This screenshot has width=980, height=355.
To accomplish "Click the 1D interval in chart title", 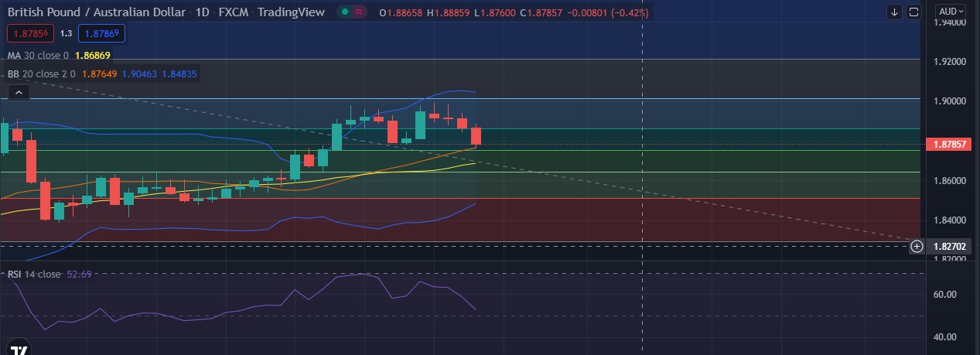I will click(203, 13).
